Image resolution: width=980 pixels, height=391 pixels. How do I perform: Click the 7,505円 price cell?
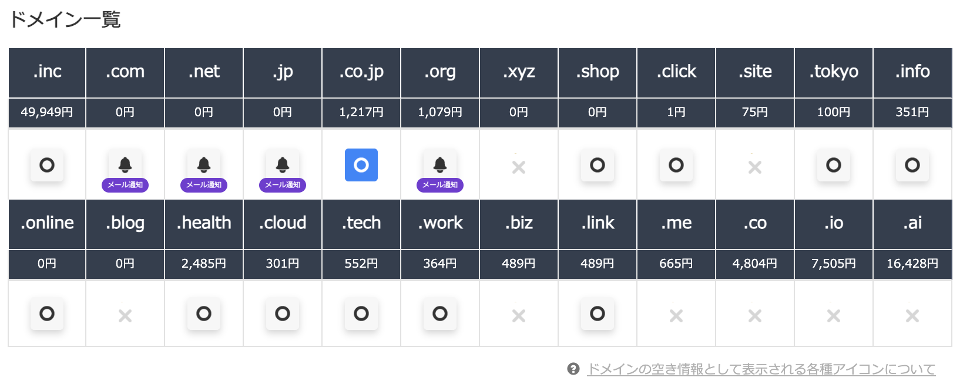[834, 264]
